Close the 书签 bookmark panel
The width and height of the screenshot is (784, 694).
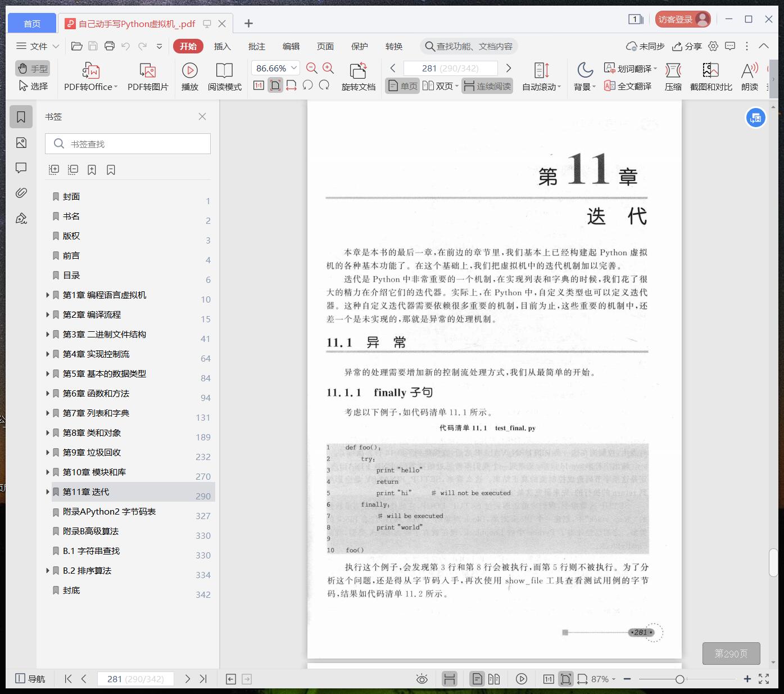pyautogui.click(x=202, y=116)
